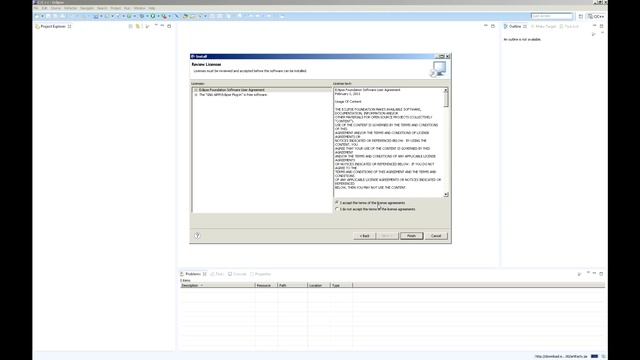Image resolution: width=640 pixels, height=360 pixels.
Task: Open the Refactor menu
Action: click(x=70, y=8)
